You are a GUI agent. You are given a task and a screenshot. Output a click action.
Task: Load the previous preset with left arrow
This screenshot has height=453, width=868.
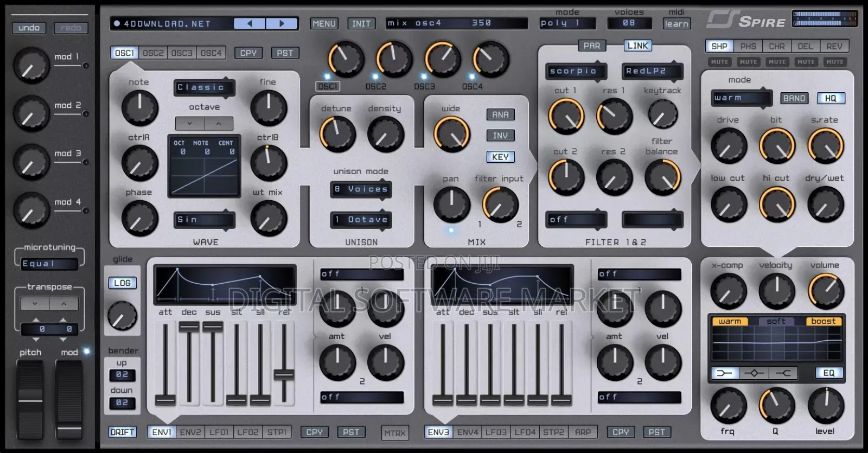coord(250,23)
